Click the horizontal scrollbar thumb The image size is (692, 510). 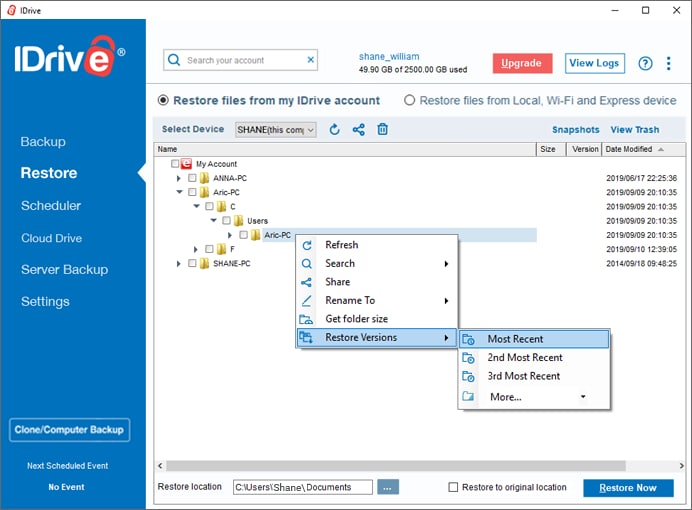click(x=395, y=466)
